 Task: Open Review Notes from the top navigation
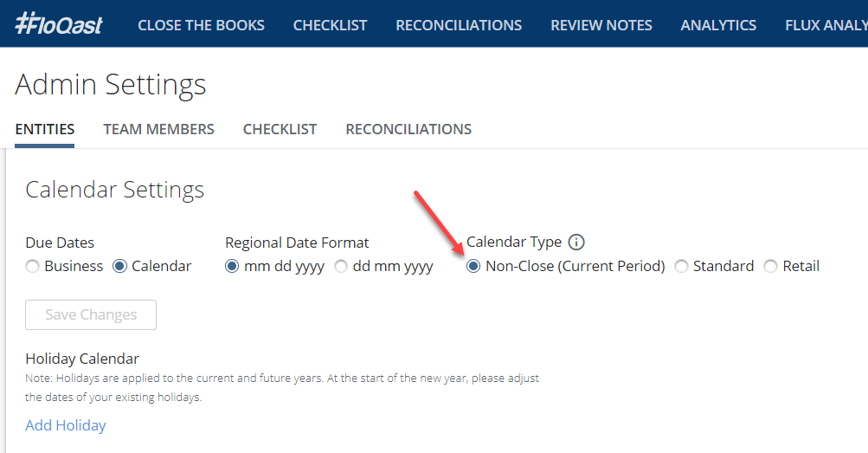pyautogui.click(x=601, y=25)
